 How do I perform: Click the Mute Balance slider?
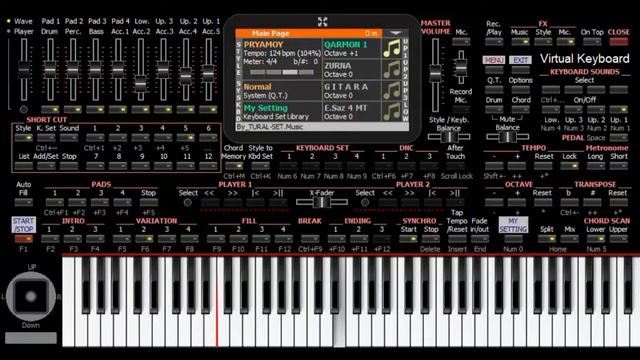pyautogui.click(x=507, y=137)
